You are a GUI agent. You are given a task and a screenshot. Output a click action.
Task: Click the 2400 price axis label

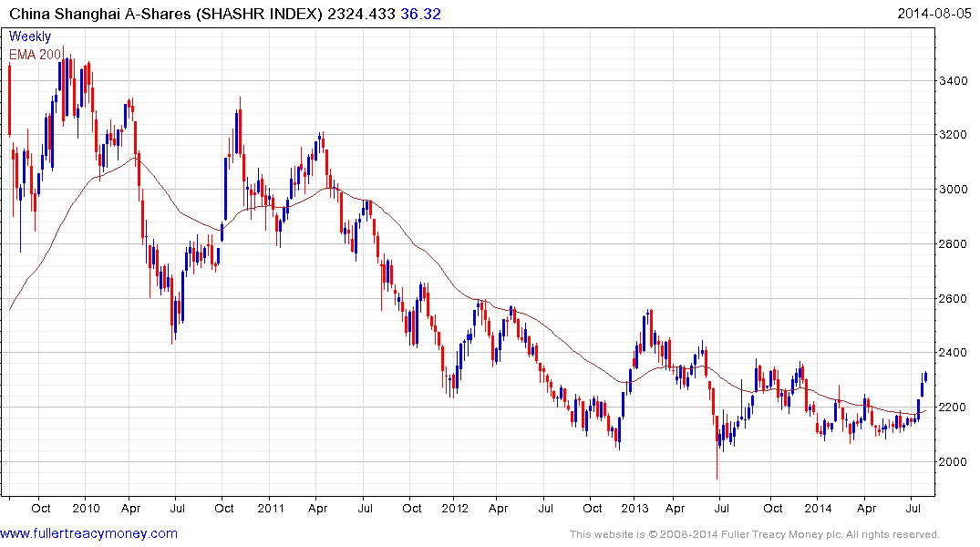954,353
